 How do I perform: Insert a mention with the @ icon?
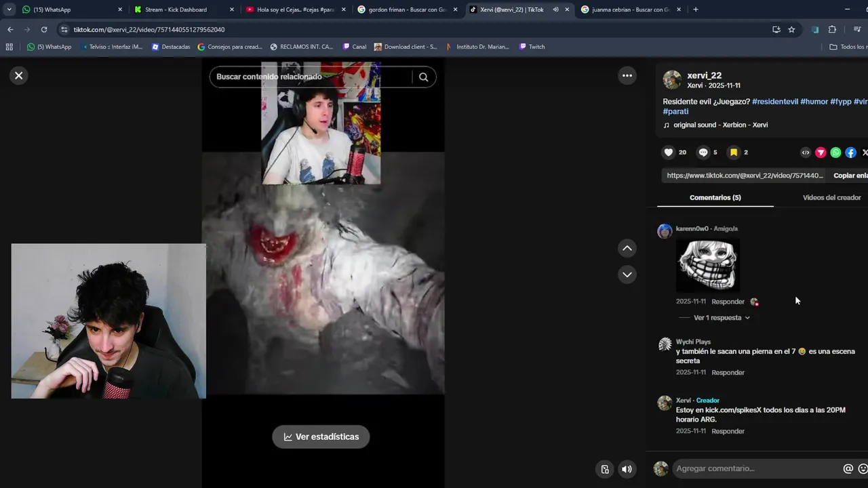[848, 468]
